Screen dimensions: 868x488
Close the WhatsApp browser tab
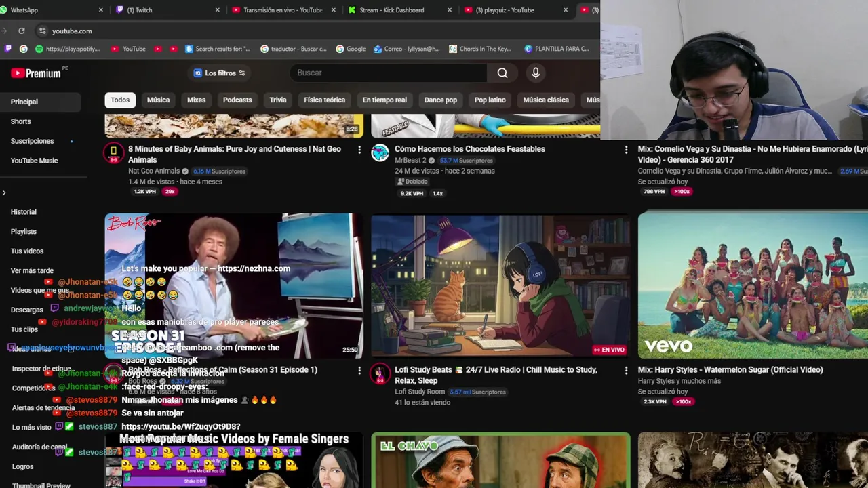(101, 10)
